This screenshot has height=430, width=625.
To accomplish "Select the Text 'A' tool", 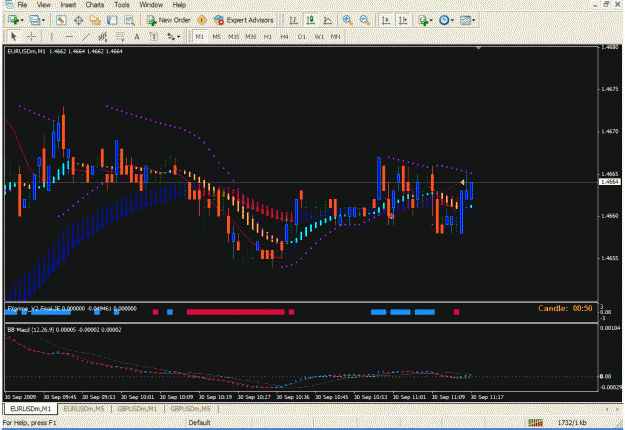I will 137,37.
